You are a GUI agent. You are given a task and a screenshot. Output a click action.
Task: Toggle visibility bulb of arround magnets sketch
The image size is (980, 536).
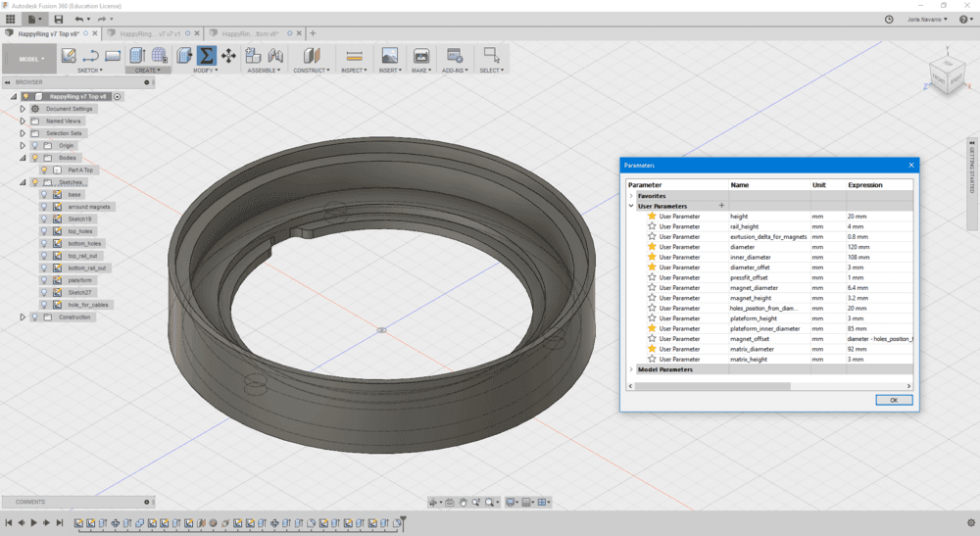coord(44,207)
